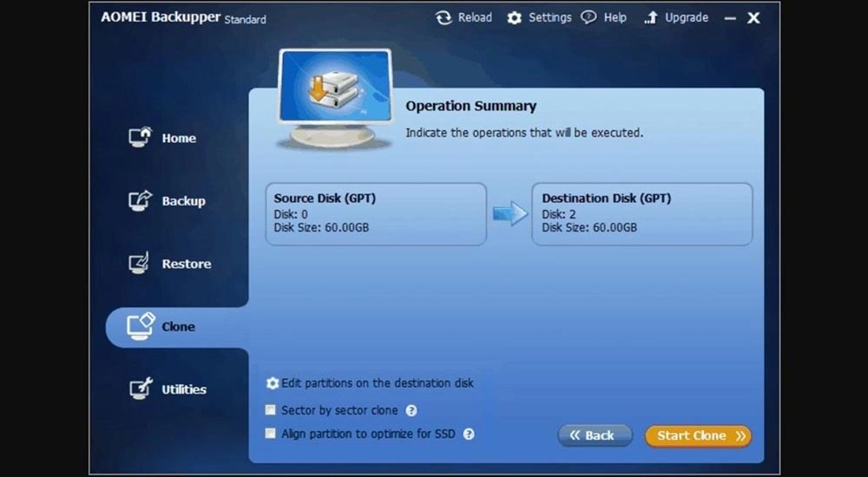Click the Restore icon in sidebar

(140, 263)
